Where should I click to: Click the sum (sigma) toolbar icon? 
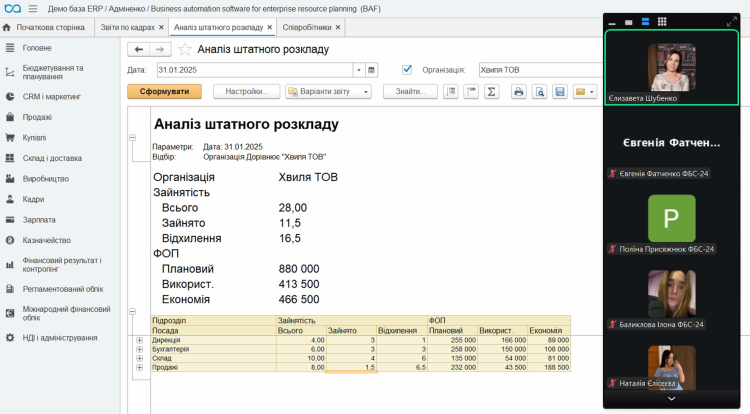pyautogui.click(x=491, y=92)
